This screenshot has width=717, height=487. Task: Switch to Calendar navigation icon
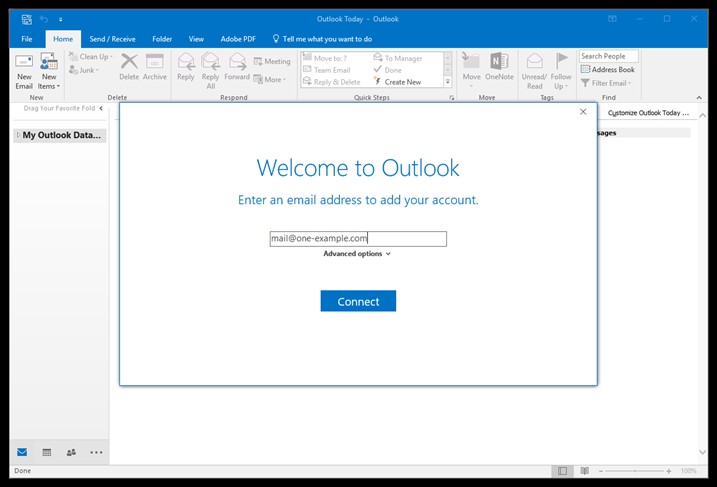click(x=47, y=452)
